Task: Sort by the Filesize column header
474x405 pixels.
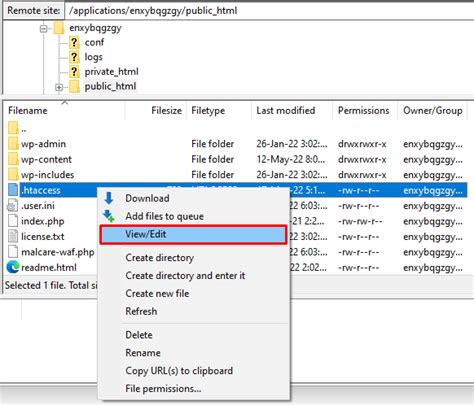Action: coord(155,110)
